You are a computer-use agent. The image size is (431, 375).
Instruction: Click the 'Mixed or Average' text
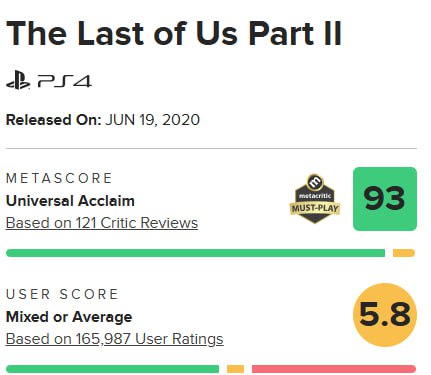tap(69, 317)
